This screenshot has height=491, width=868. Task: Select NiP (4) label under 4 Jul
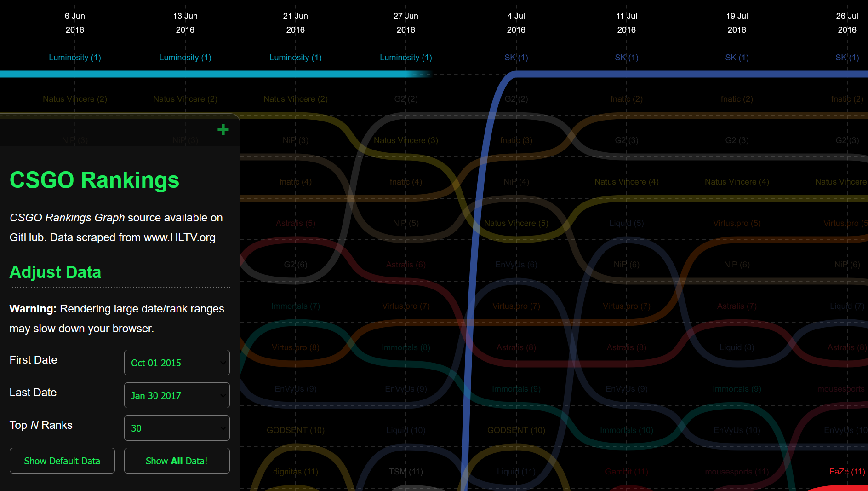pos(516,182)
